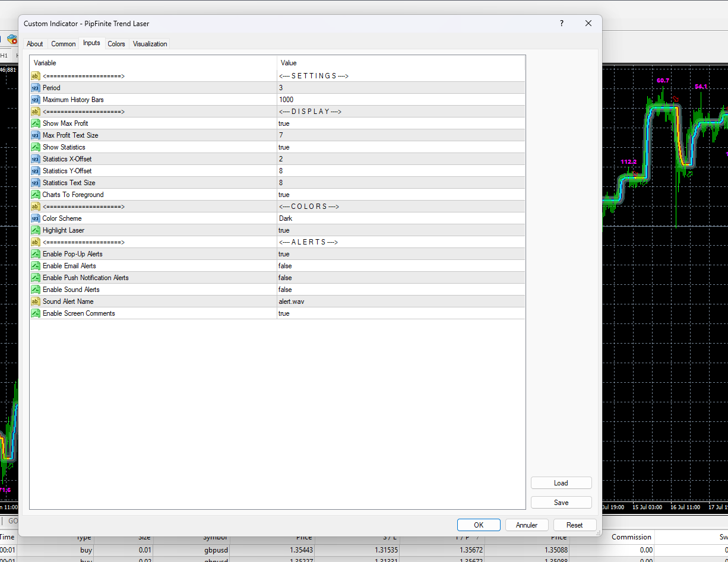
Task: Open the Highlight Laser true value
Action: [401, 230]
